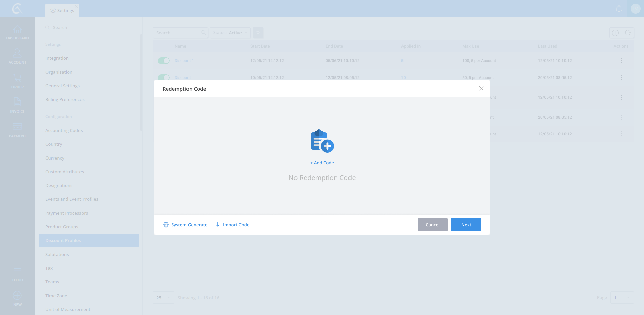Select Discount Profiles in settings menu
Screen dimensions: 644x315
tap(89, 240)
